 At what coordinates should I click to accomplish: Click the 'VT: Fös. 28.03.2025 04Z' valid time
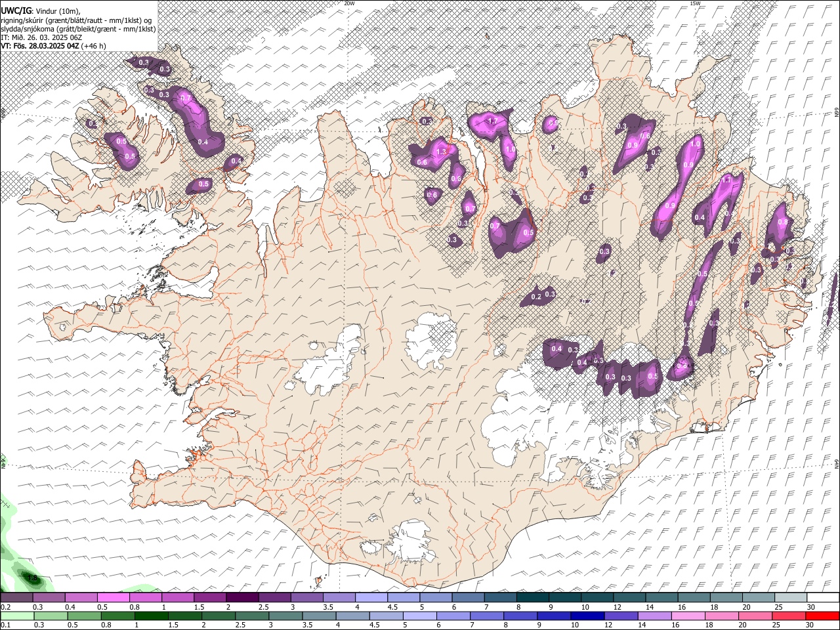pyautogui.click(x=40, y=46)
